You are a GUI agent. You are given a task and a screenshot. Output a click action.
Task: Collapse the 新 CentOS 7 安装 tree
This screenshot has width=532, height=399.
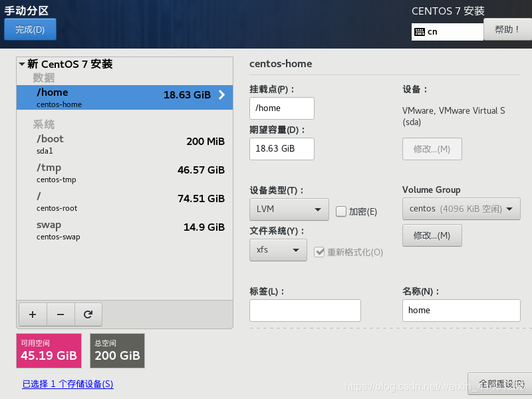pos(22,64)
